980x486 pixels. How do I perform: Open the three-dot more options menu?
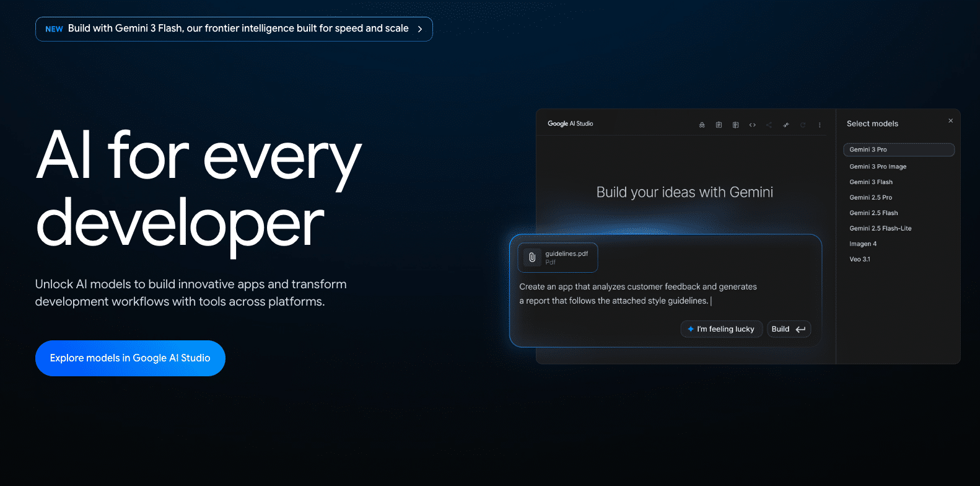click(820, 125)
